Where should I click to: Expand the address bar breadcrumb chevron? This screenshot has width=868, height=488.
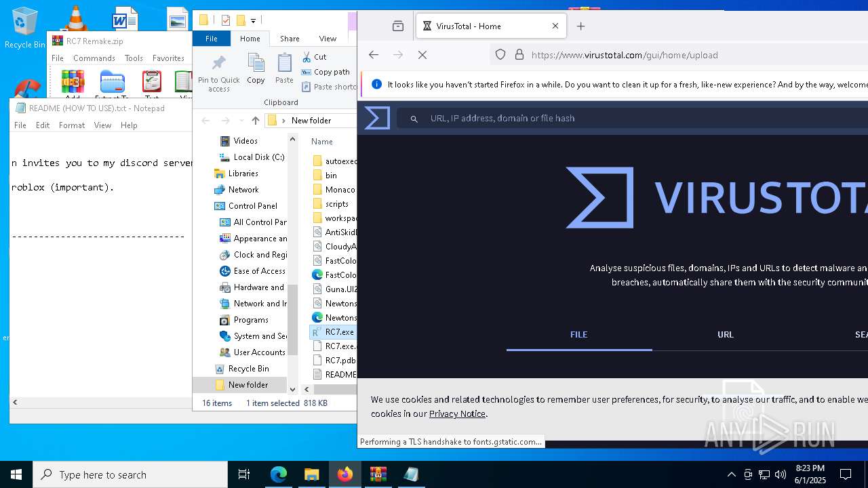point(284,121)
